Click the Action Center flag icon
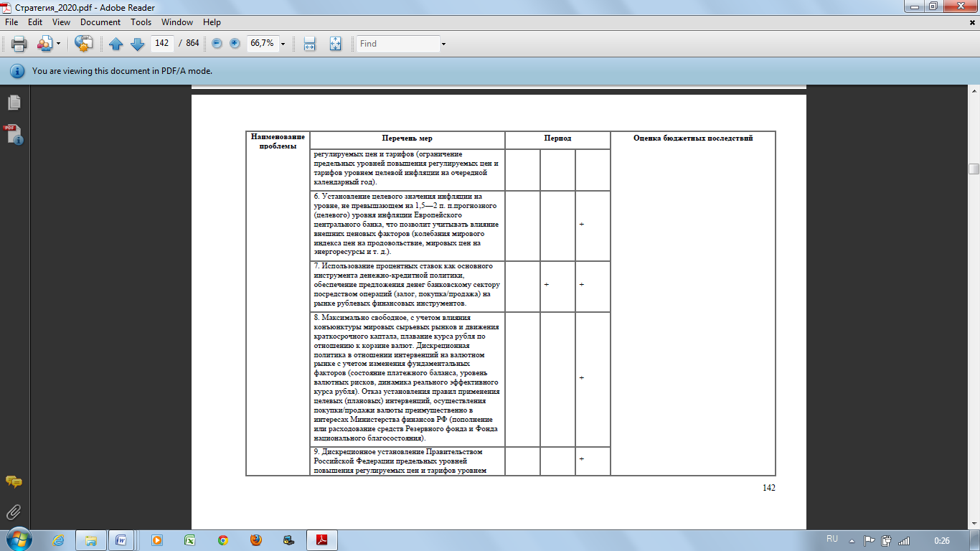The image size is (980, 551). tap(869, 540)
